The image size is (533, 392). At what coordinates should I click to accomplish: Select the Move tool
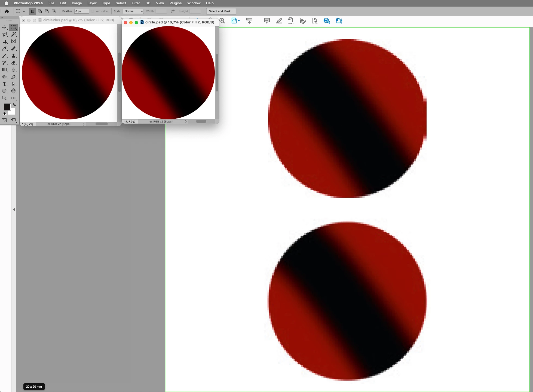pyautogui.click(x=4, y=27)
